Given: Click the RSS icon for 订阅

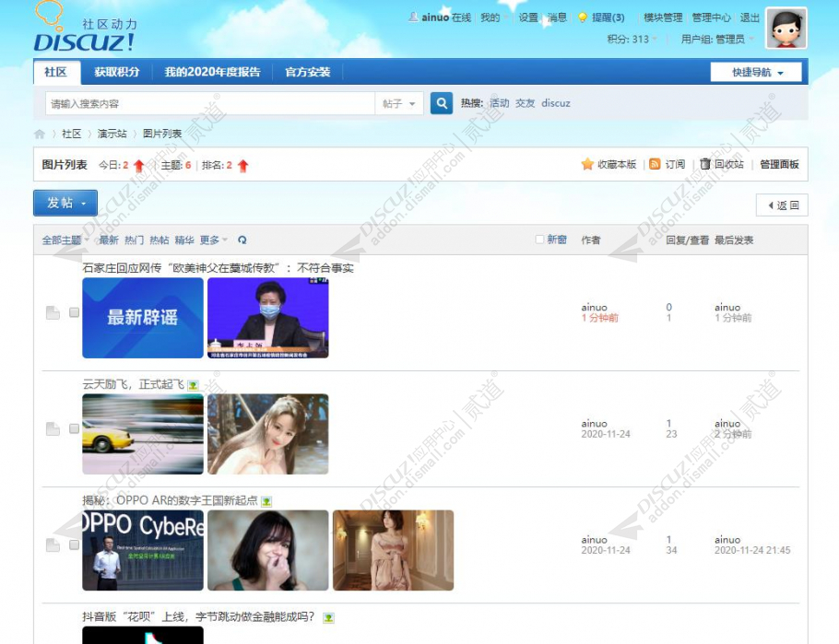Looking at the screenshot, I should click(x=655, y=164).
